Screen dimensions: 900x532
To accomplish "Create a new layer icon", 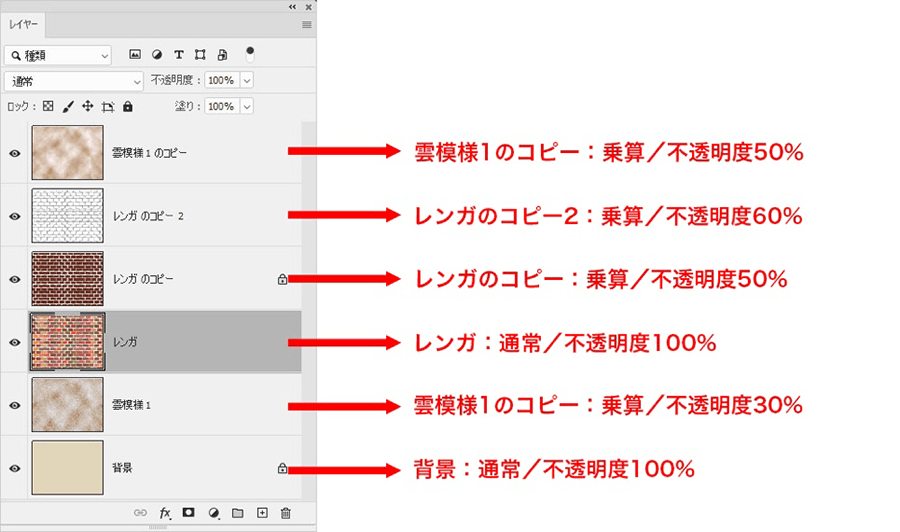I will (x=262, y=512).
